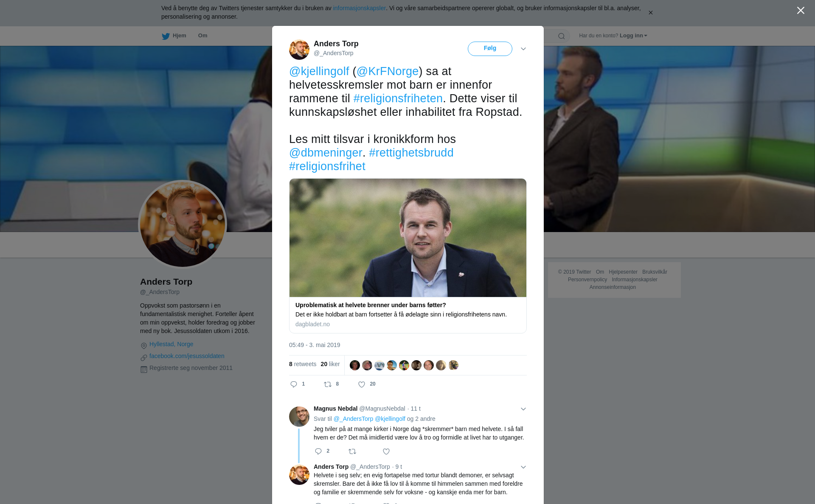Retweet Magnus Nebdal's reply

[x=352, y=451]
